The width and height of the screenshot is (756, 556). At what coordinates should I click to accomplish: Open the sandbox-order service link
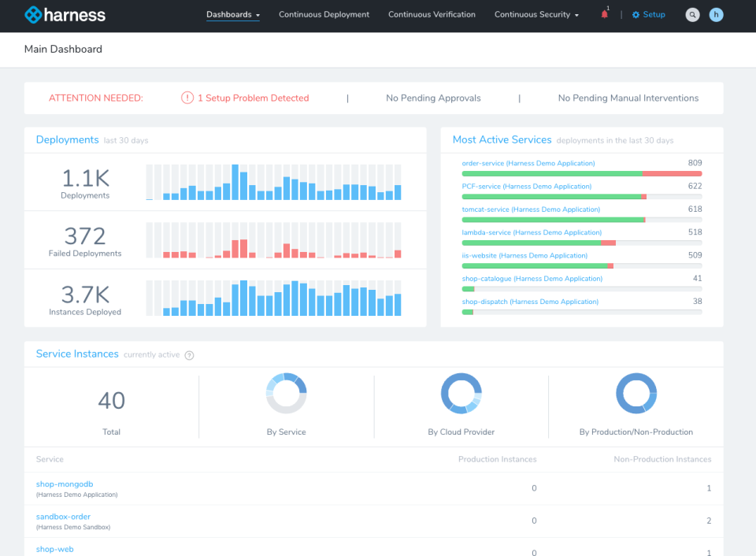61,516
